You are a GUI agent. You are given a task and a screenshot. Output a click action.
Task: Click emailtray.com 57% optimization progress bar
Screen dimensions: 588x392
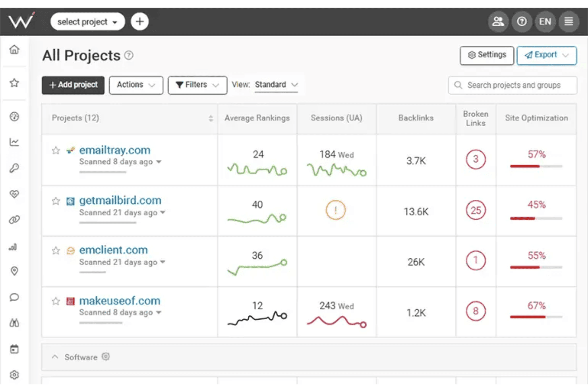pyautogui.click(x=536, y=166)
